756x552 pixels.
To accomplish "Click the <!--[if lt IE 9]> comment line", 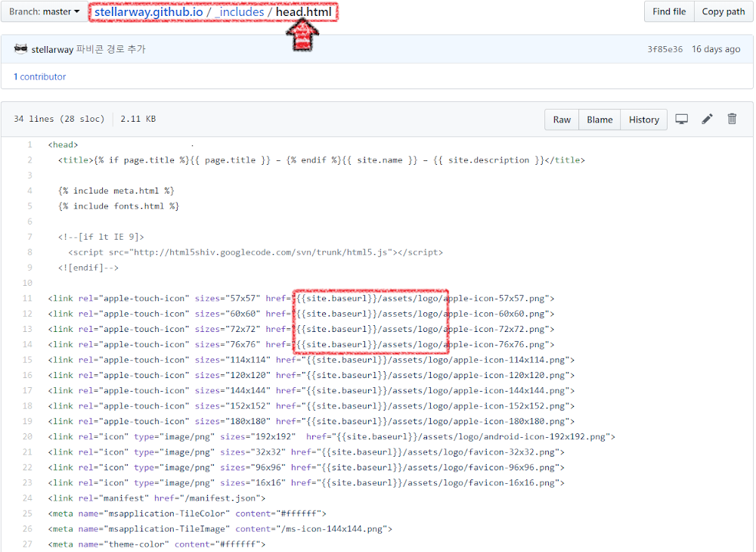I will [101, 237].
